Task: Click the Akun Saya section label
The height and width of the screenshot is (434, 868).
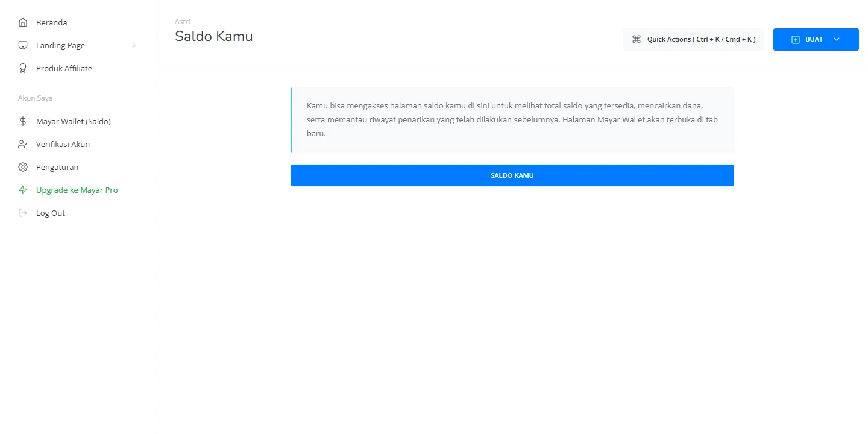Action: [36, 98]
